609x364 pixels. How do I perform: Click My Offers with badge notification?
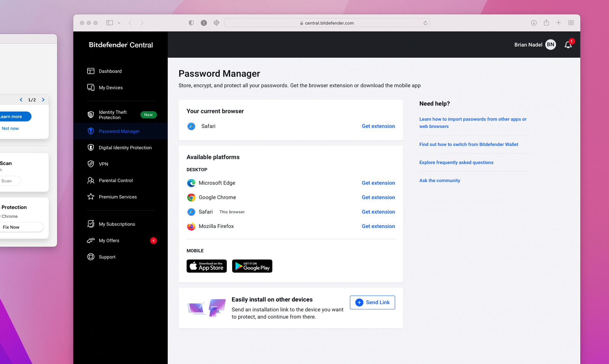(x=109, y=240)
